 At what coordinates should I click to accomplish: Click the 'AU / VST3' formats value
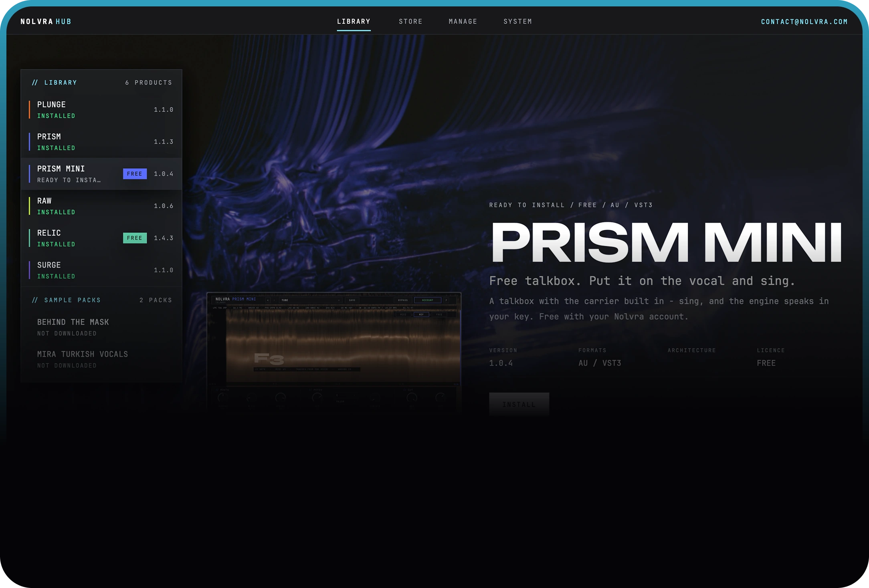coord(600,363)
